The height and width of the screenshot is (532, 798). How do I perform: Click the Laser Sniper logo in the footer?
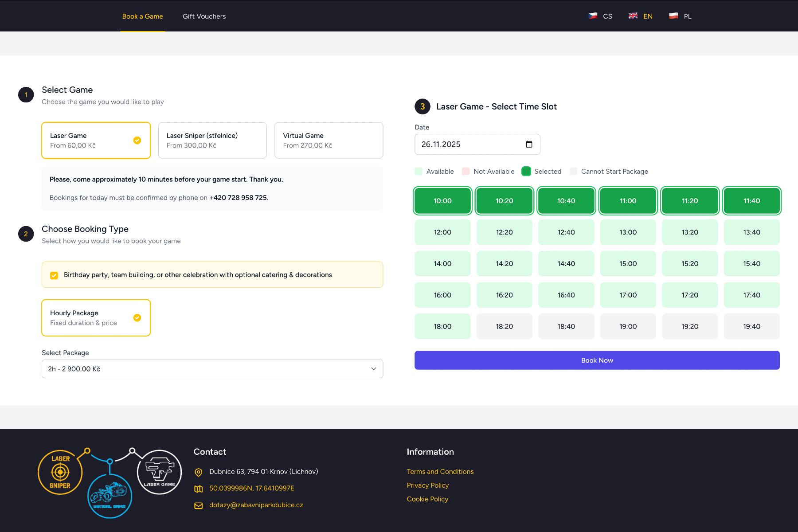(60, 472)
